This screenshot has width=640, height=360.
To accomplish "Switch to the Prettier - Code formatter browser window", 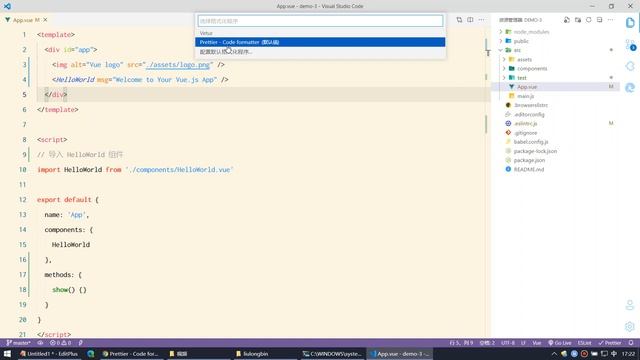I will 131,353.
